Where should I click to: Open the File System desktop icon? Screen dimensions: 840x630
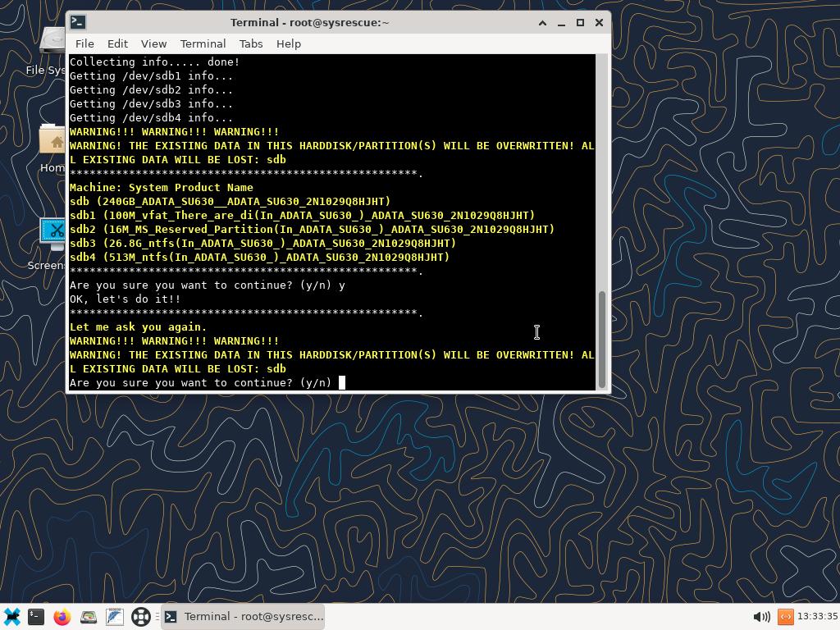point(52,43)
